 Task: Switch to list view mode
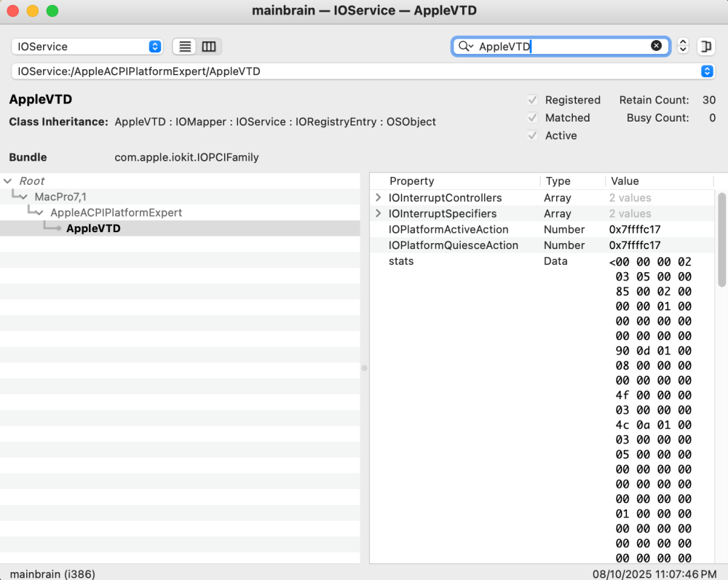point(185,47)
